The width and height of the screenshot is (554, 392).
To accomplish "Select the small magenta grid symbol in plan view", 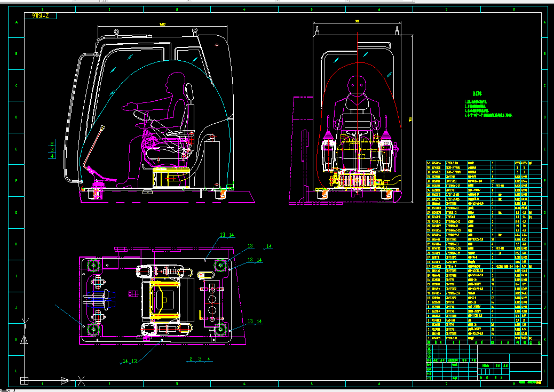I will coord(133,293).
